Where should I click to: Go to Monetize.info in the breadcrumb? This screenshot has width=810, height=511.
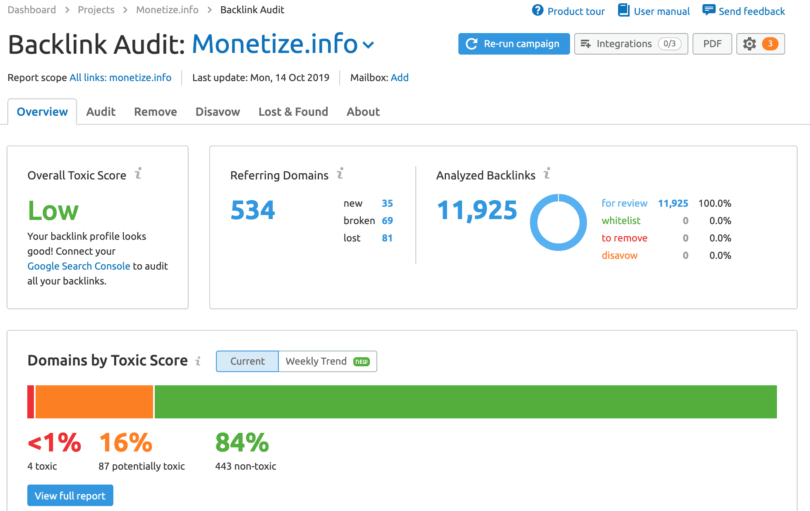click(167, 10)
